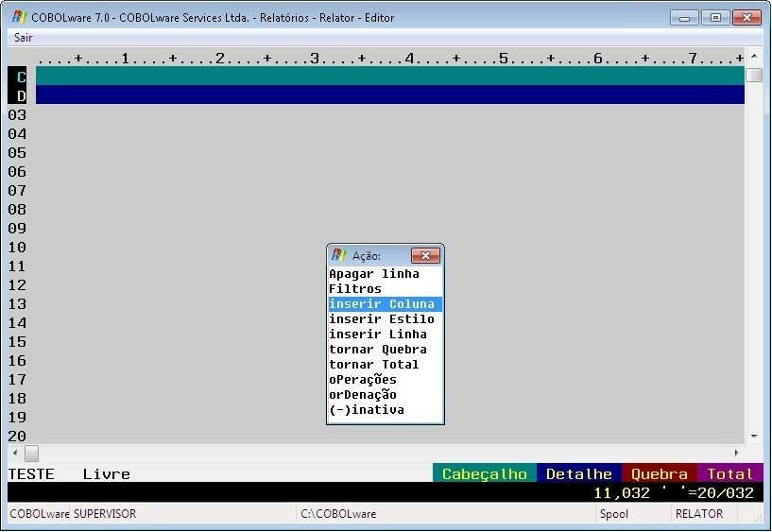The image size is (772, 532).
Task: Select the 'inserir Coluna' action
Action: 382,304
